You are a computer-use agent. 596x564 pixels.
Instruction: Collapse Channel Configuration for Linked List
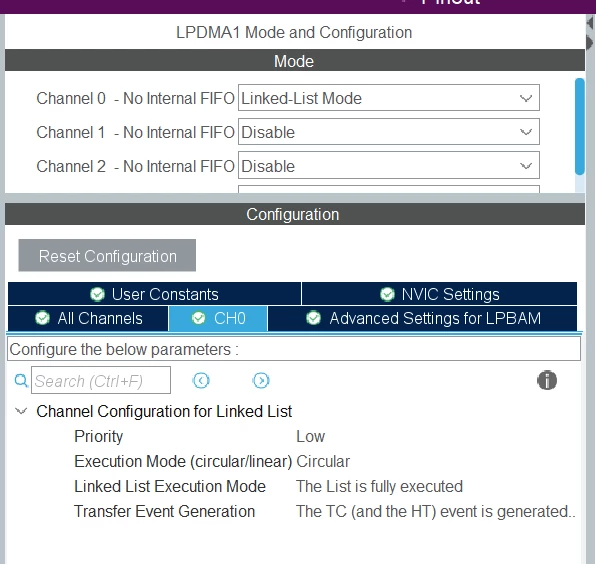(21, 411)
